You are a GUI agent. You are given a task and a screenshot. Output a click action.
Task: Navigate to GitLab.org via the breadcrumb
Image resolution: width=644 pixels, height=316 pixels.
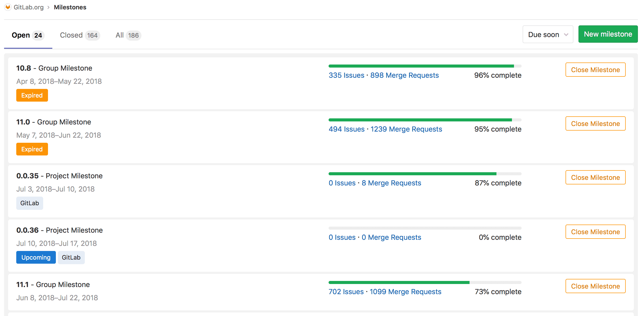coord(28,7)
